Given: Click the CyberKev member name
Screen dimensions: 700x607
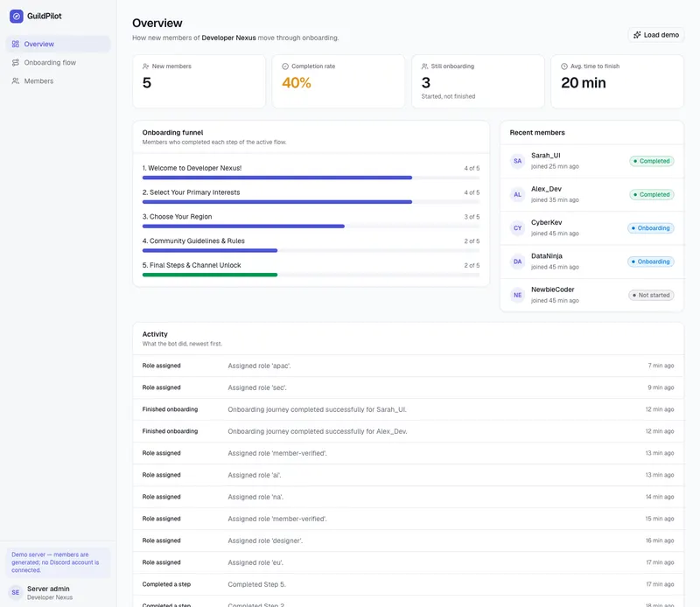Looking at the screenshot, I should 546,222.
